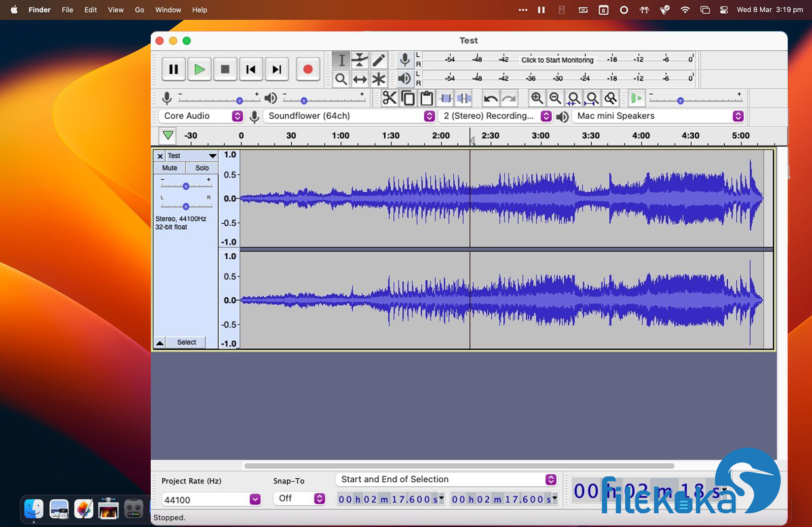Open Start and End of Selection dropdown
812x527 pixels.
[x=447, y=479]
